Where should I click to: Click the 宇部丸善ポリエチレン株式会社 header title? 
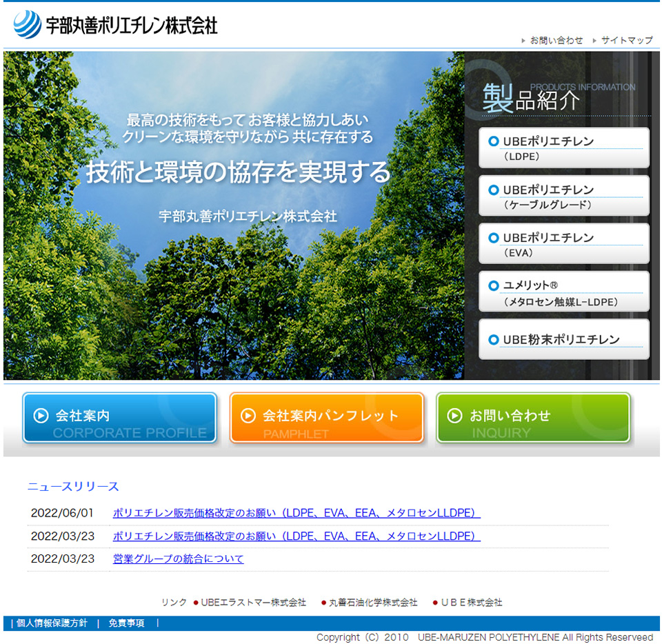(x=131, y=26)
